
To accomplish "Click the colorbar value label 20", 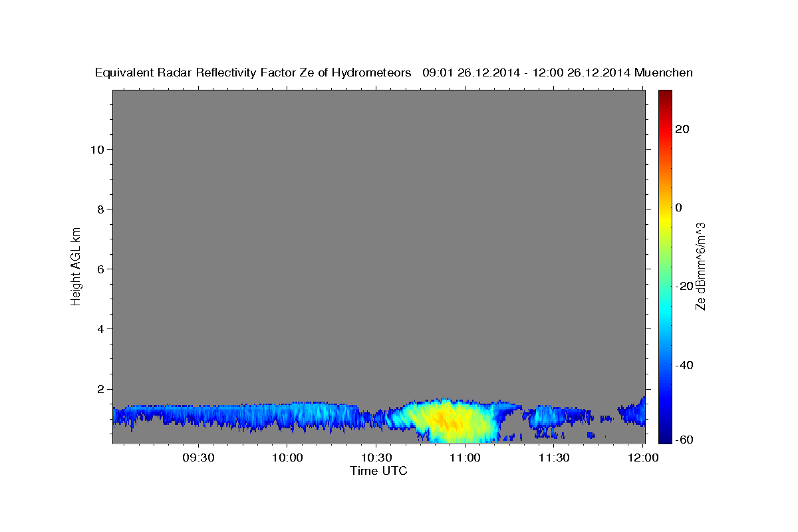I will pyautogui.click(x=682, y=129).
